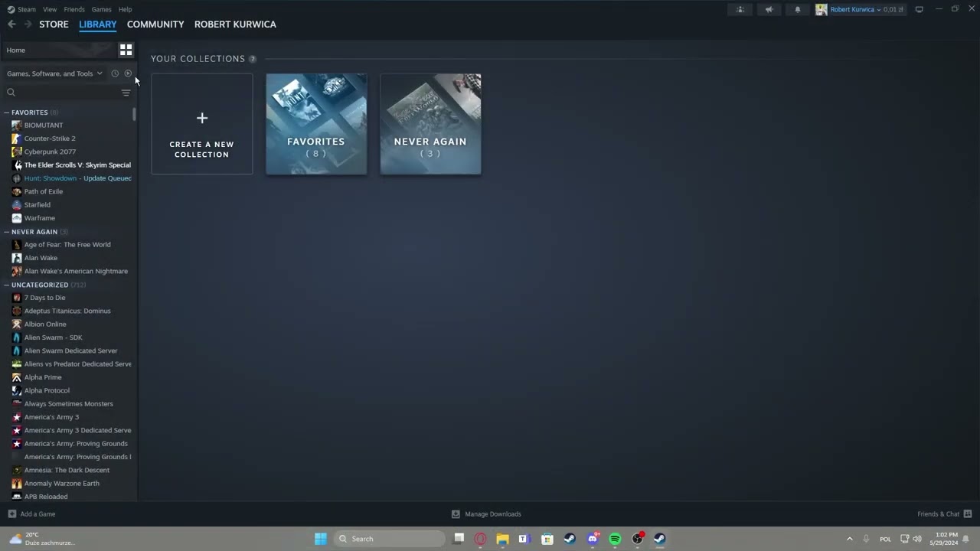Viewport: 980px width, 551px height.
Task: Select Alan Wake's American Nightmare
Action: tap(76, 271)
